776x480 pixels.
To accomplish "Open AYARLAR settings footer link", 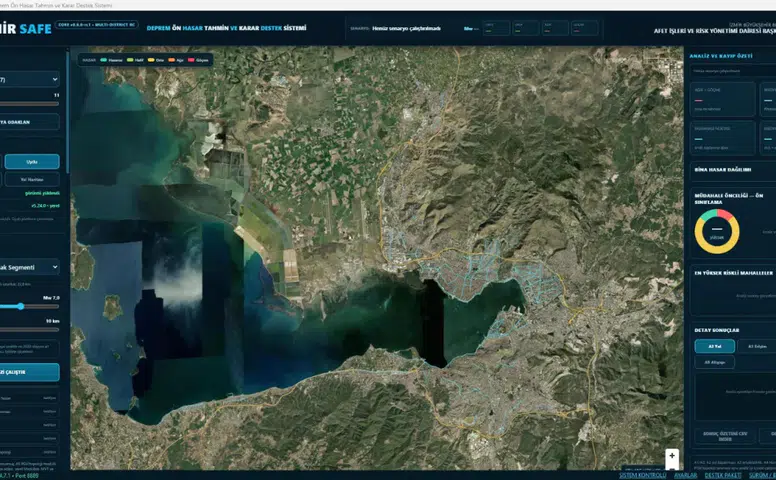I will (685, 475).
